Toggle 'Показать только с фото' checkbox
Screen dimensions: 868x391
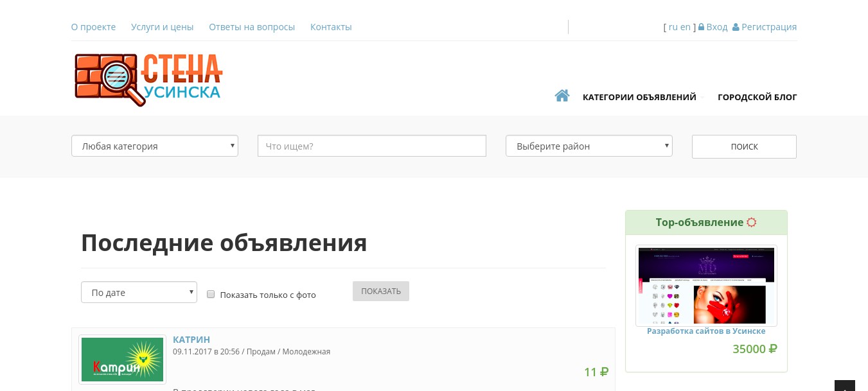[210, 295]
